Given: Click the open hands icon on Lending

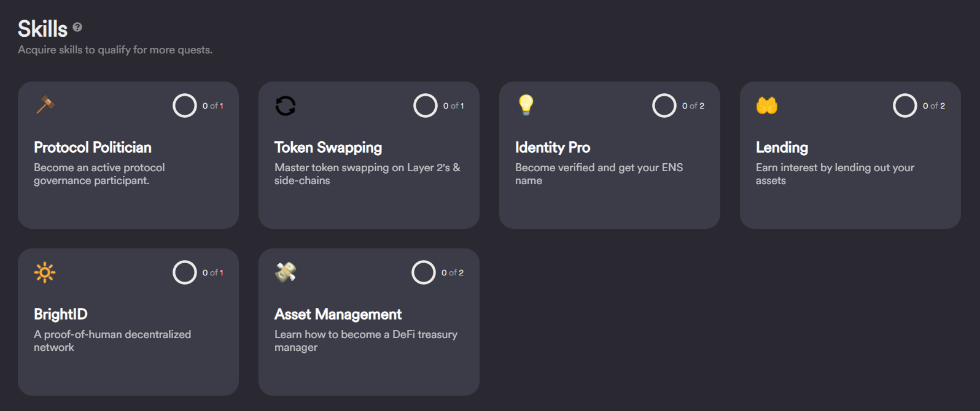Looking at the screenshot, I should pos(767,106).
